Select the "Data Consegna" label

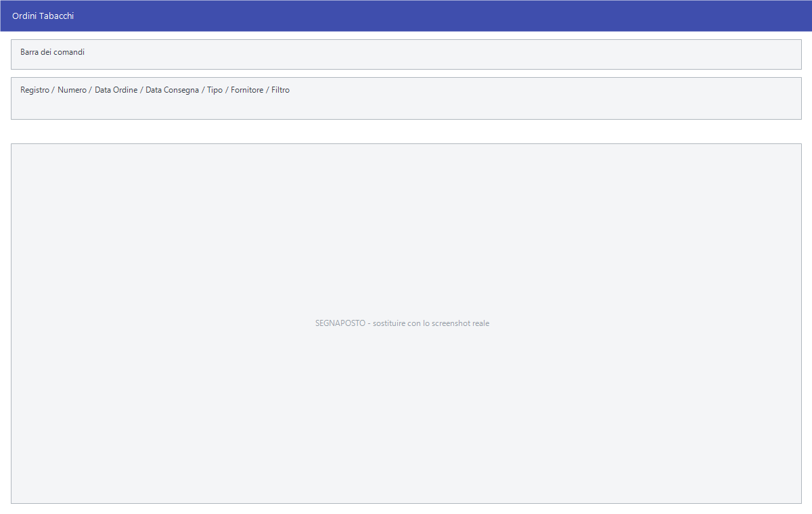[x=172, y=90]
